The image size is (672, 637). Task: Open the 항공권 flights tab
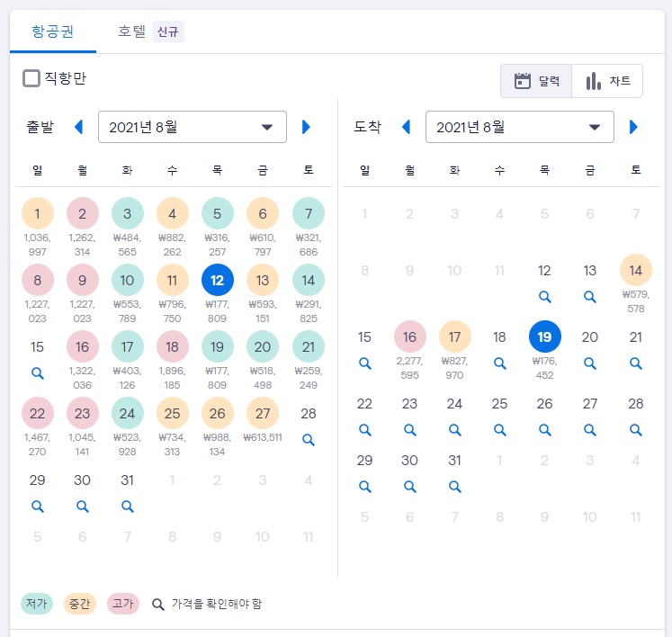(x=53, y=31)
